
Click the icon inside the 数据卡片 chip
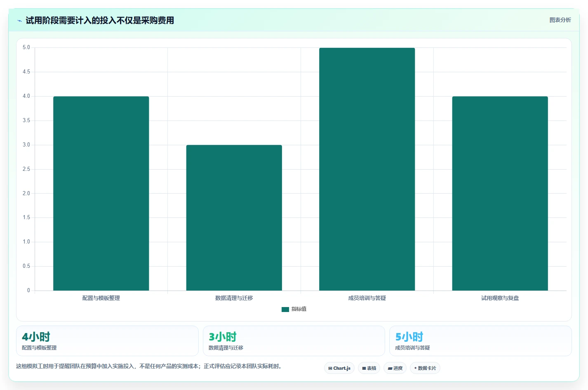(415, 368)
